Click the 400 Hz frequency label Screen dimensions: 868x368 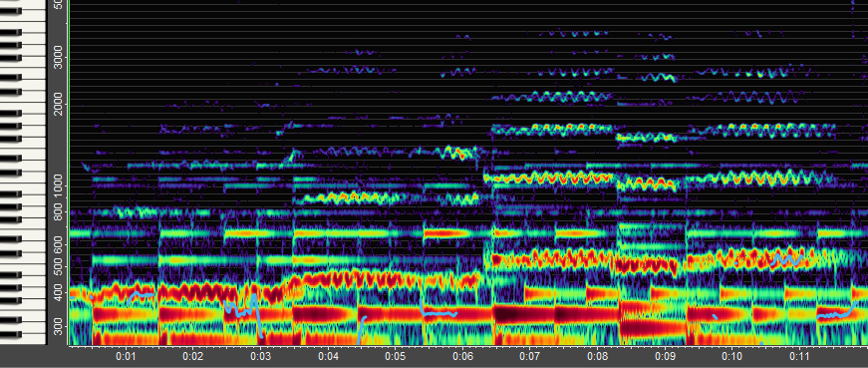58,292
